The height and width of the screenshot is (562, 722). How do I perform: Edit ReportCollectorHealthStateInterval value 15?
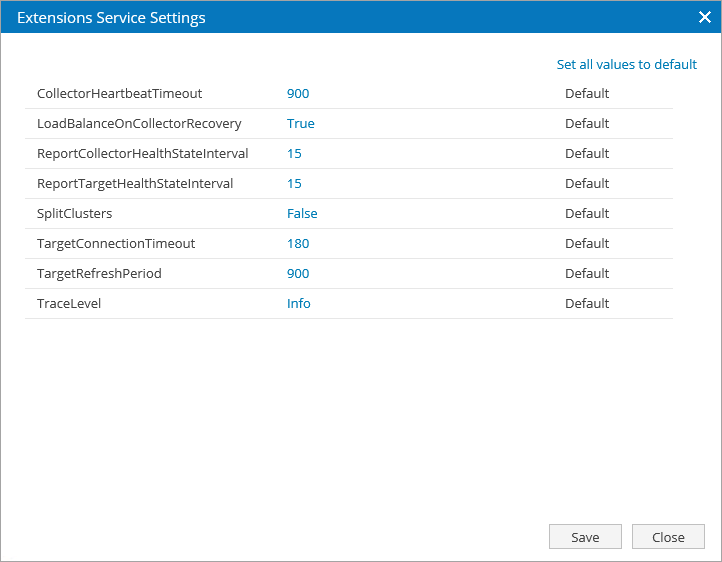(294, 154)
